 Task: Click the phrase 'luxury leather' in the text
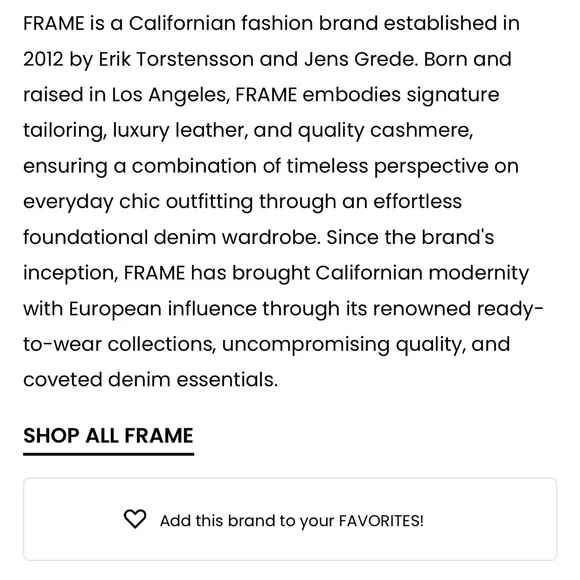180,131
